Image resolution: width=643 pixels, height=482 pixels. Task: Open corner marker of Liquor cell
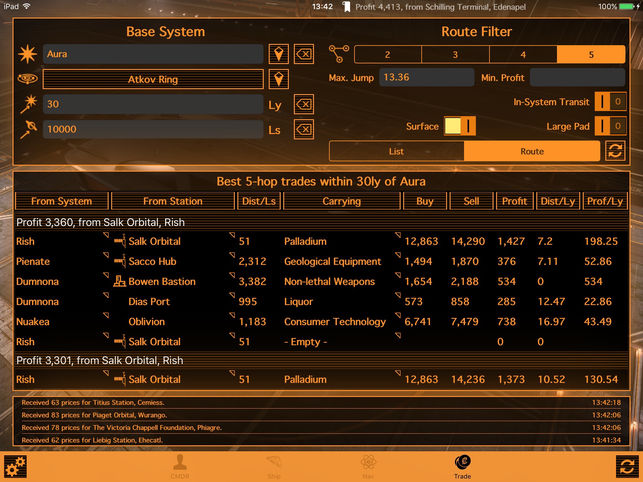[x=397, y=295]
